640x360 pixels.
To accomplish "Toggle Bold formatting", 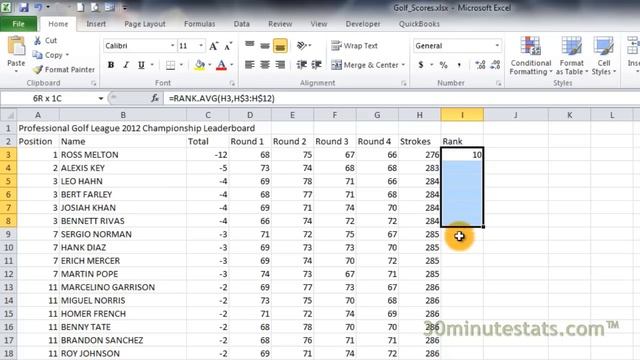I will [x=111, y=65].
